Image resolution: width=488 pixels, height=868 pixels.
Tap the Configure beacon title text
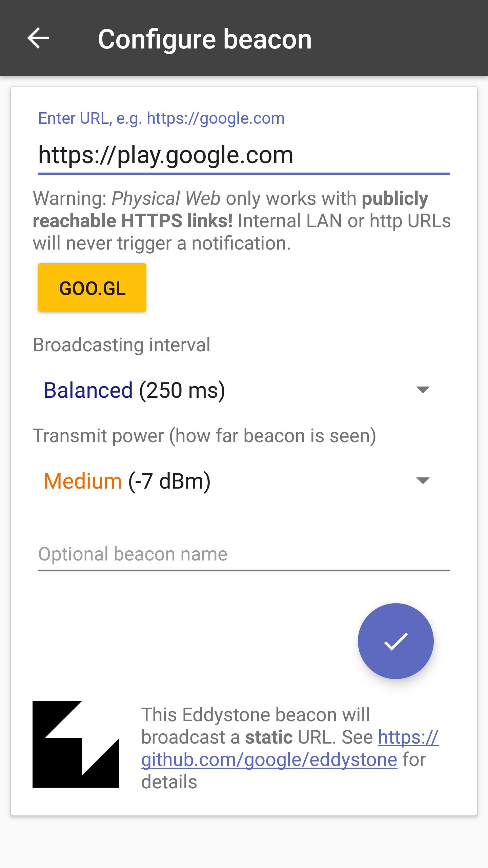click(x=205, y=38)
